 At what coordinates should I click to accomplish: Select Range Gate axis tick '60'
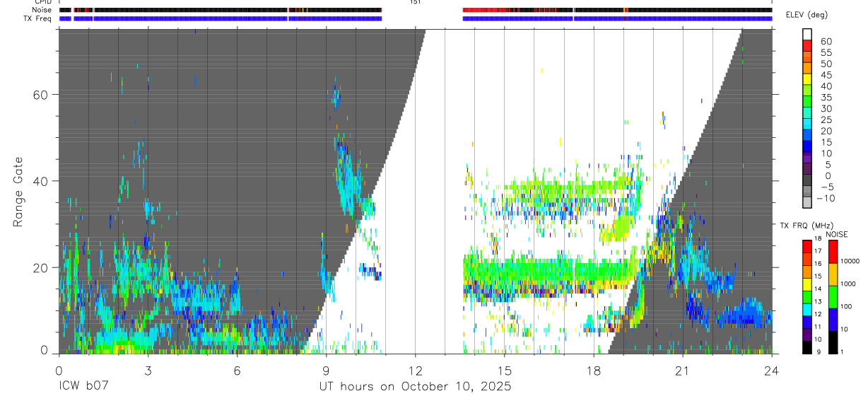coord(42,95)
